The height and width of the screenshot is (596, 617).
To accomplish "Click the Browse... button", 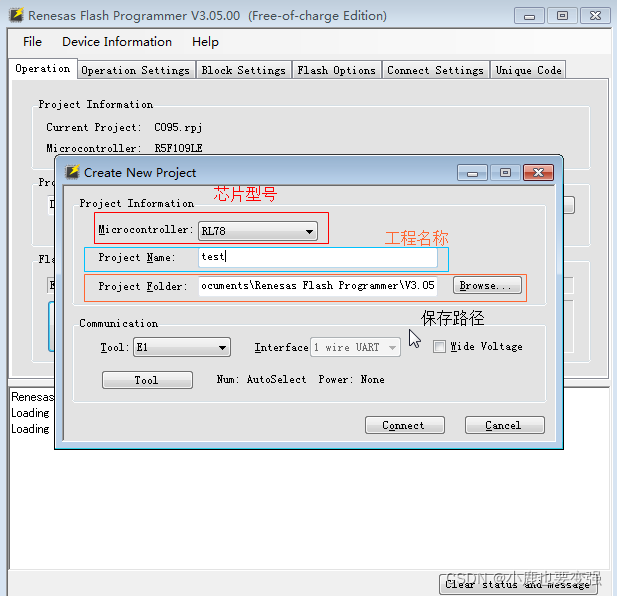I will coord(487,285).
